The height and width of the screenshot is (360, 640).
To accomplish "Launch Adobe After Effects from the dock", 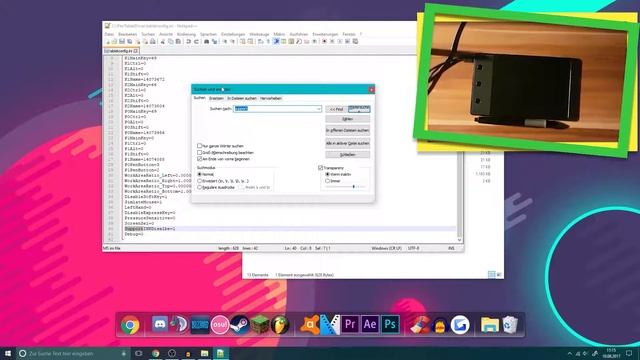I will coord(370,324).
